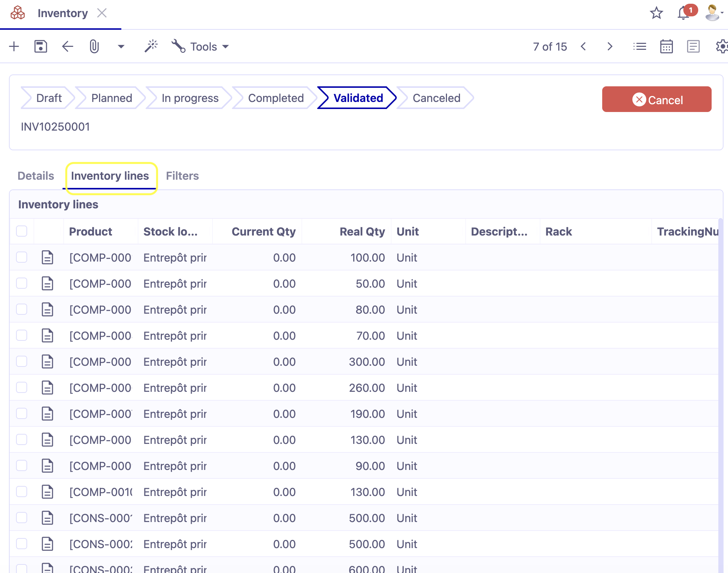Select the Inventory lines tab
Viewport: 728px width, 573px height.
[110, 176]
